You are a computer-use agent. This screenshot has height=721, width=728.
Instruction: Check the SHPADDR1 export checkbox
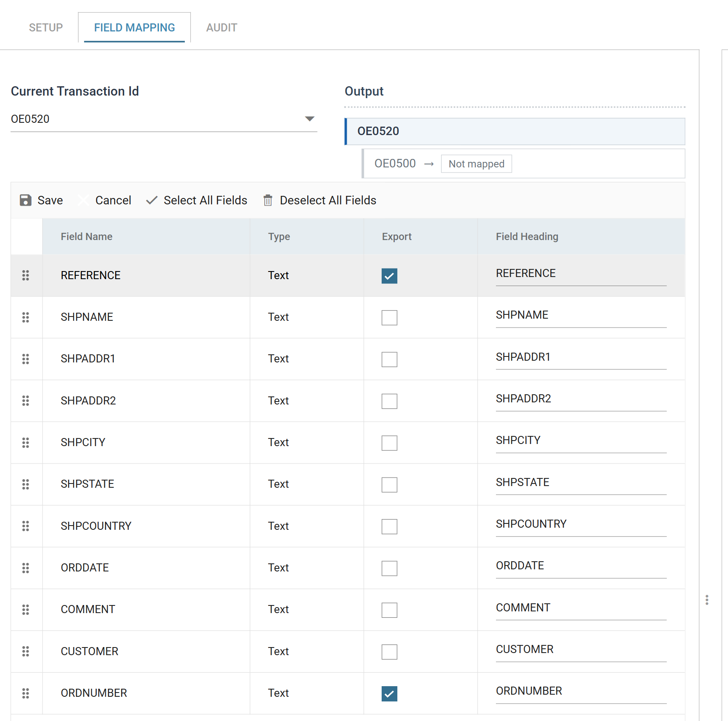[x=389, y=359]
